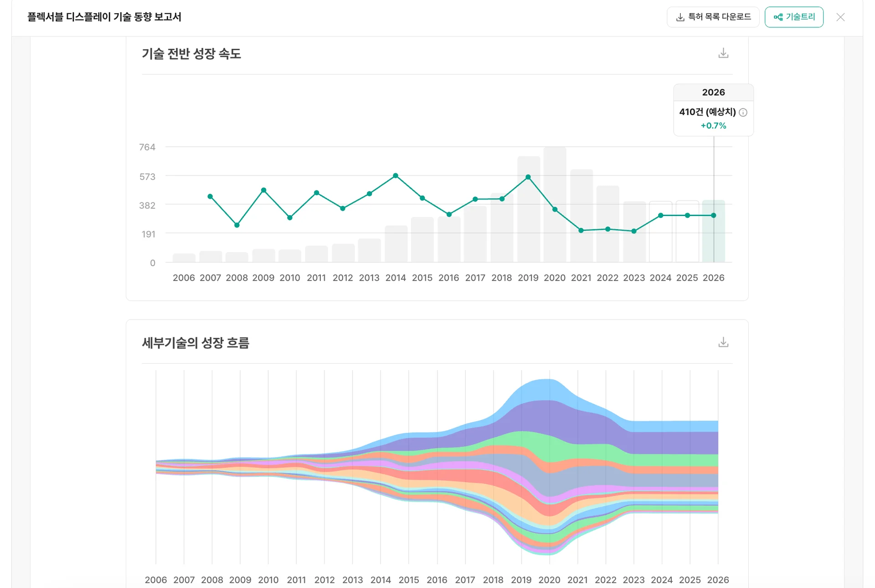The height and width of the screenshot is (588, 875).
Task: Click the 2008 low point on line chart
Action: click(x=237, y=225)
